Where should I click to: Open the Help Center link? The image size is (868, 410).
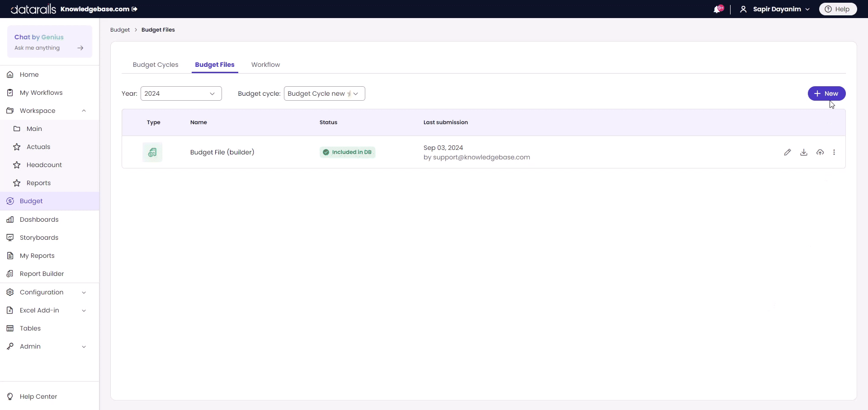pos(38,396)
